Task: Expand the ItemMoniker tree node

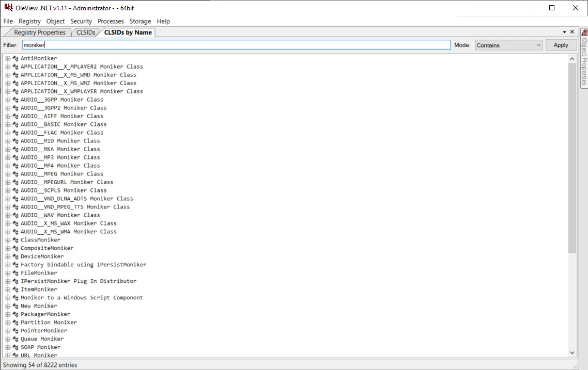Action: (8, 289)
